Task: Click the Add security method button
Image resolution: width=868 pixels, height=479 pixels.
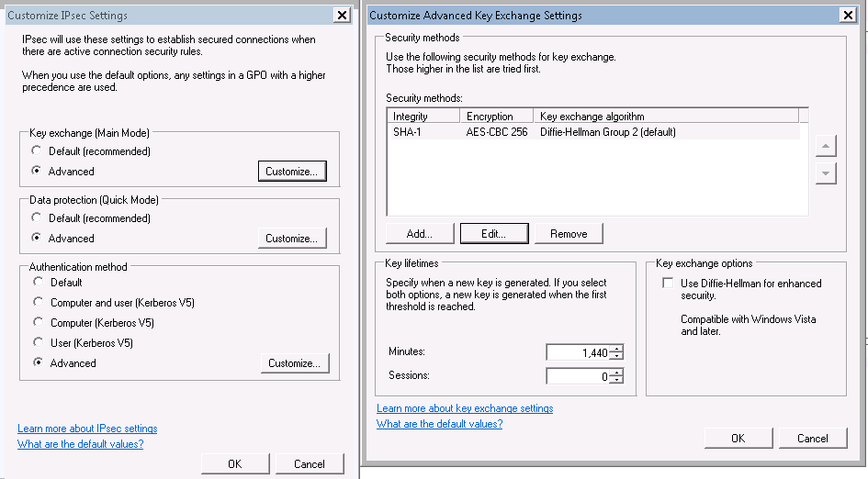Action: pos(420,233)
